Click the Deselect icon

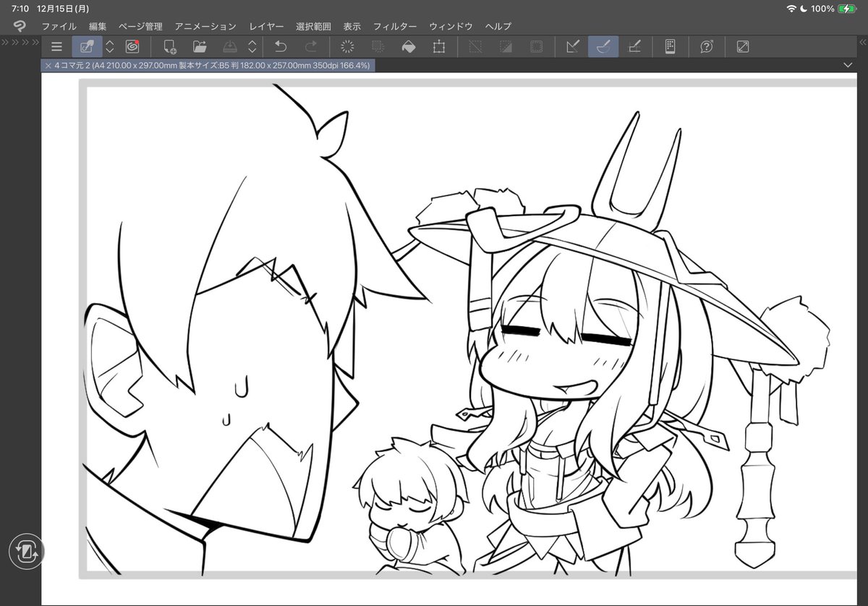475,47
